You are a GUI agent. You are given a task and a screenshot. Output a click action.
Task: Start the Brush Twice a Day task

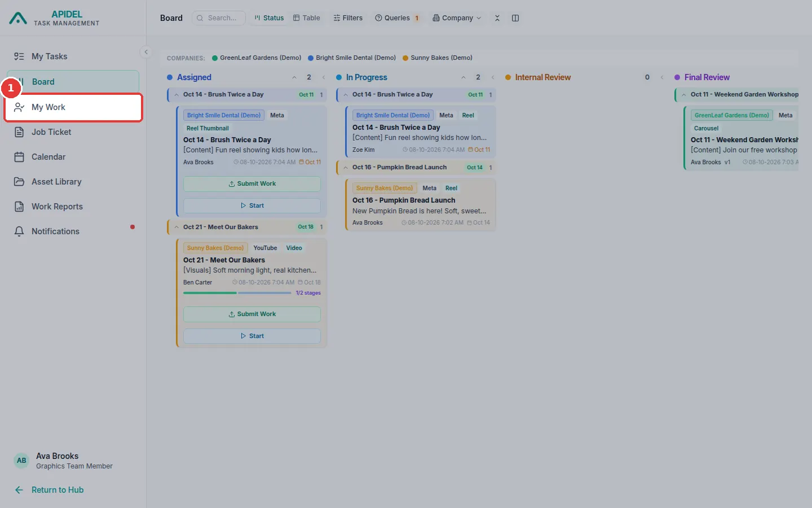pyautogui.click(x=252, y=206)
